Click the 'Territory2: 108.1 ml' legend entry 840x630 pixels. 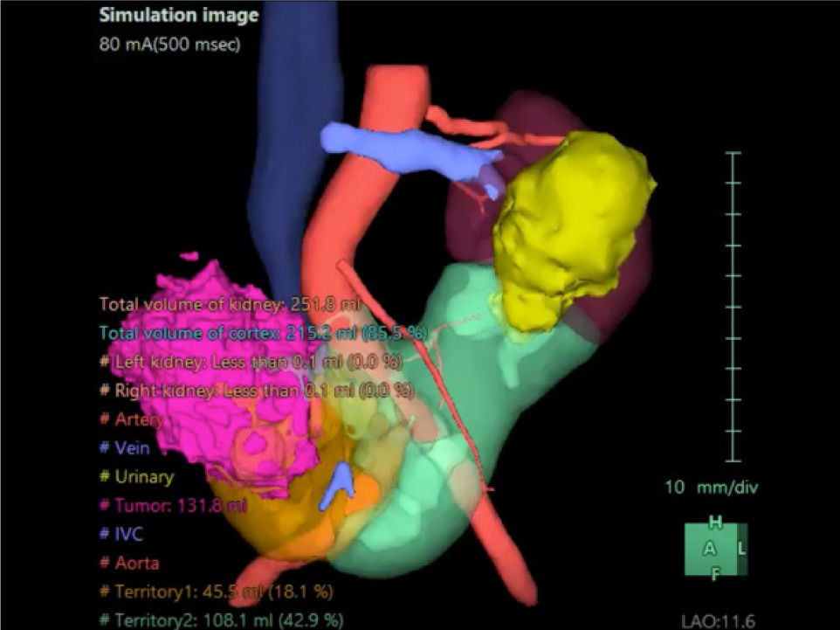tap(221, 620)
